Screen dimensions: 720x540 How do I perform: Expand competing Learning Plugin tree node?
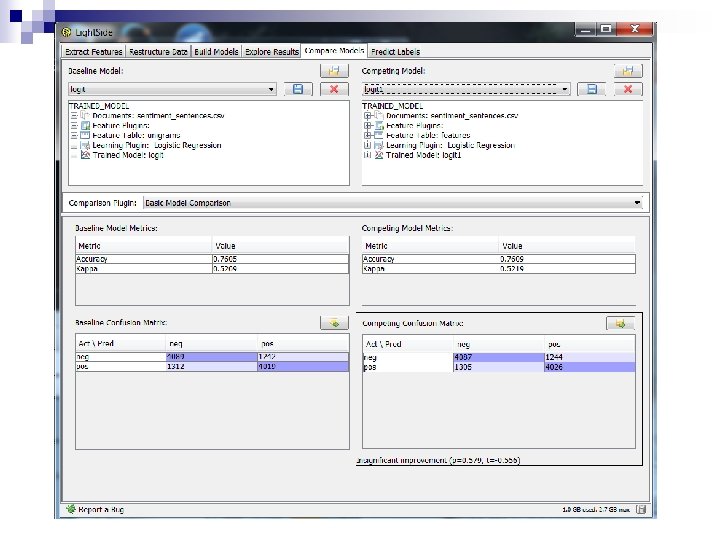367,145
